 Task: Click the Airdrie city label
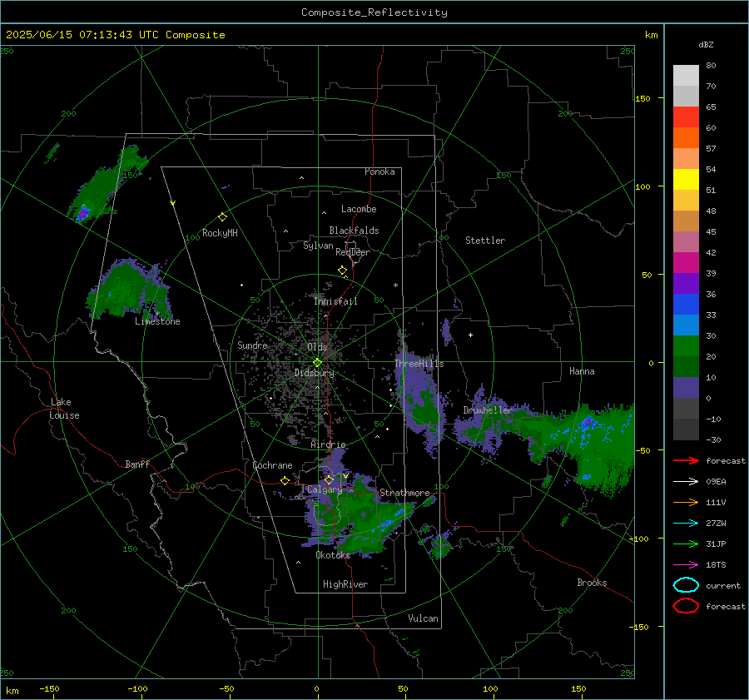[328, 444]
